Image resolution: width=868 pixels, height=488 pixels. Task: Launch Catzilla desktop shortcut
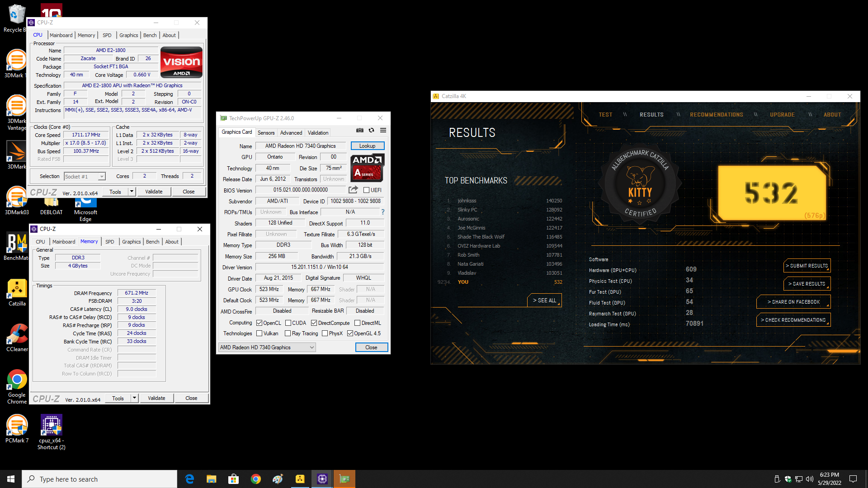click(x=17, y=293)
